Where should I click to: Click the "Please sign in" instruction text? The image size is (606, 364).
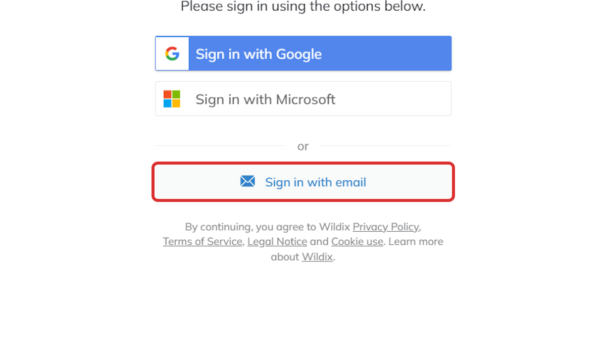pos(303,7)
